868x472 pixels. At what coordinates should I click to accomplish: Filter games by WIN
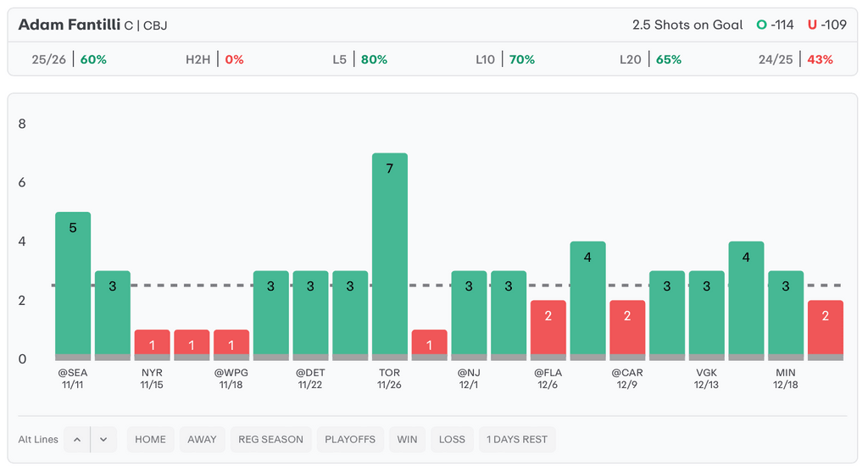407,439
